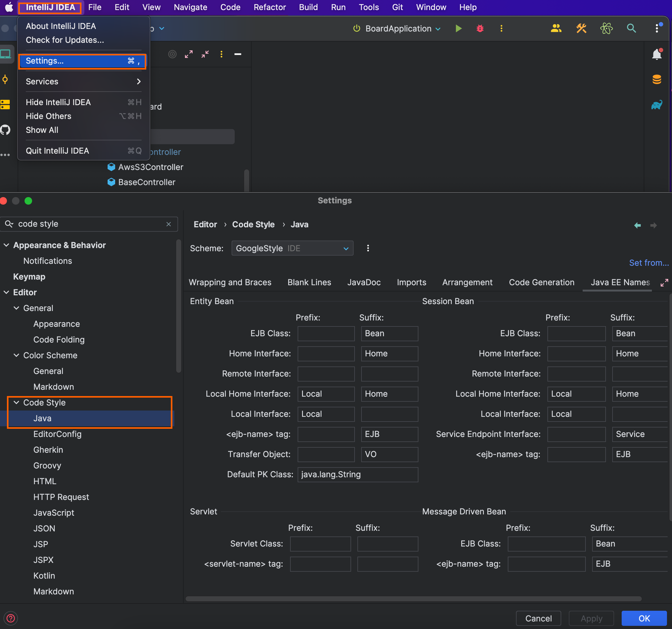Collapse the Color Scheme tree node

(x=16, y=355)
